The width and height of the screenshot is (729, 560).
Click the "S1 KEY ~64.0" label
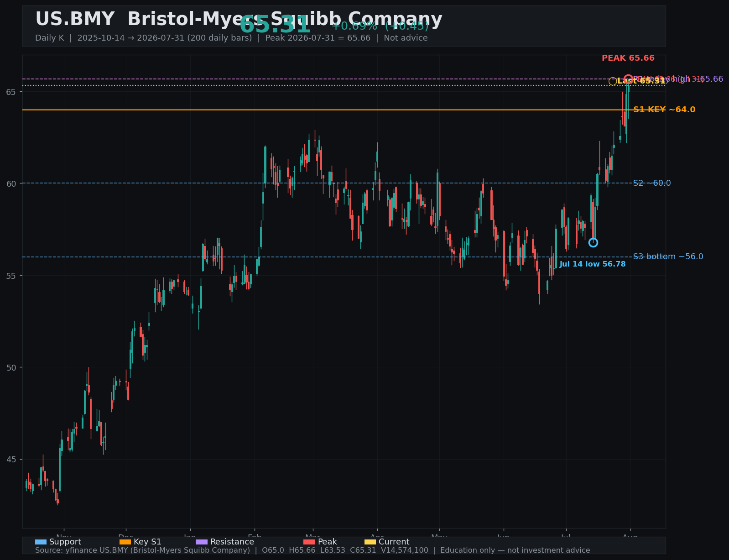pos(664,110)
